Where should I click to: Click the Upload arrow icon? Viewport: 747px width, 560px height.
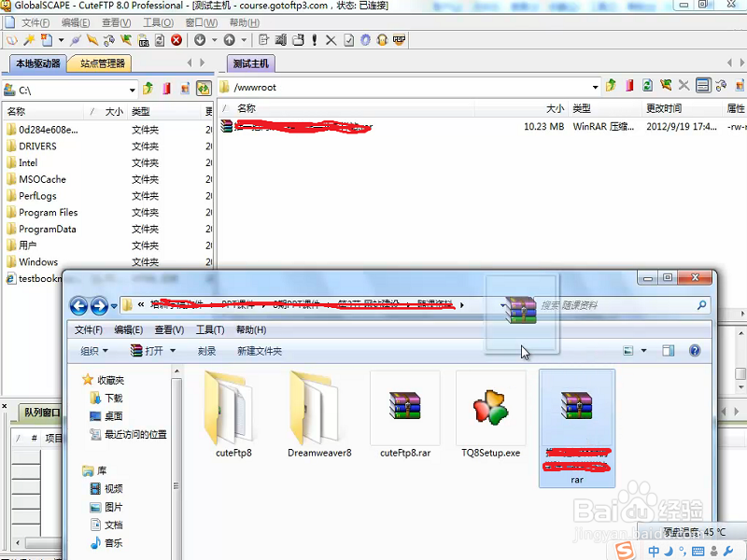[x=229, y=40]
